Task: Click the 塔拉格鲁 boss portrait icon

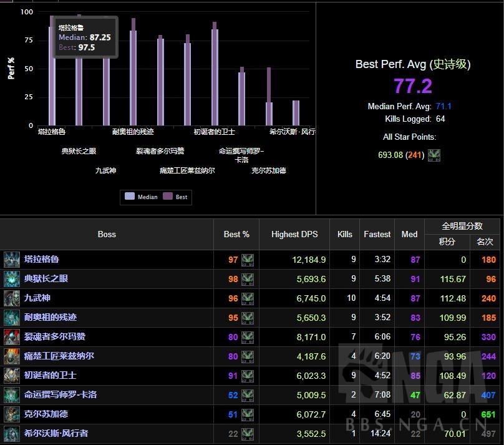Action: [x=12, y=259]
